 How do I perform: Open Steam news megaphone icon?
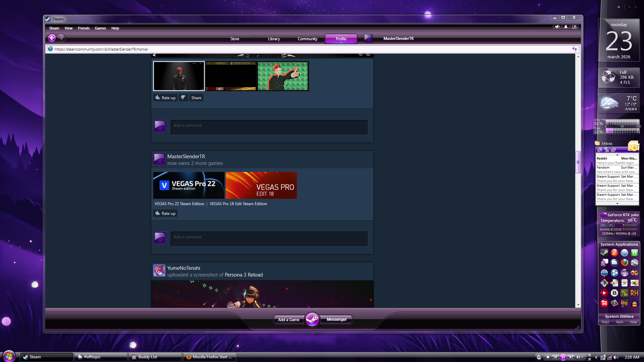click(x=557, y=27)
